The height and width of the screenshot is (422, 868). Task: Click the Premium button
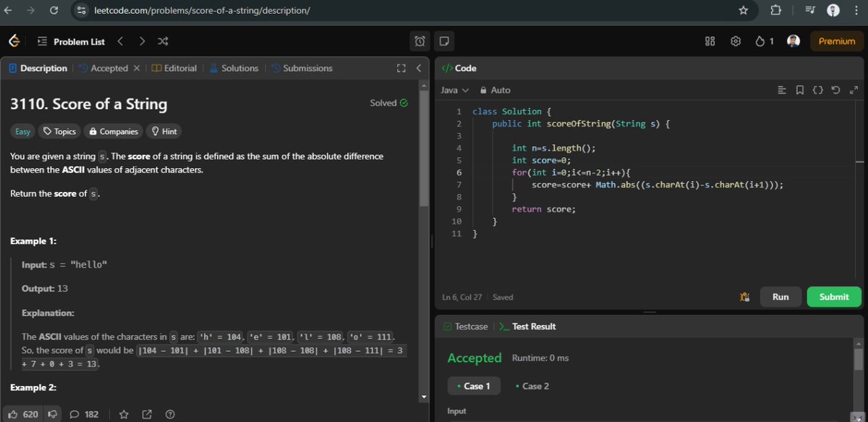tap(836, 41)
